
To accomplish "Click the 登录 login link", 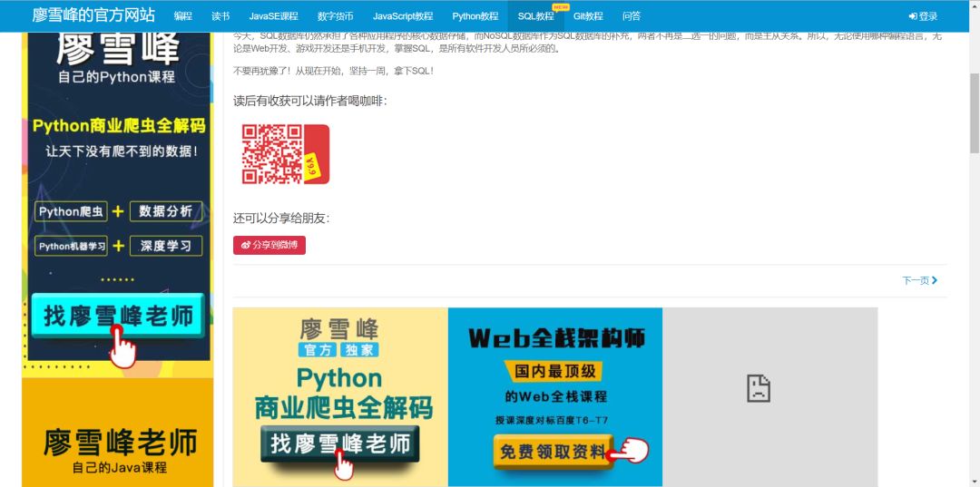I will (x=923, y=16).
